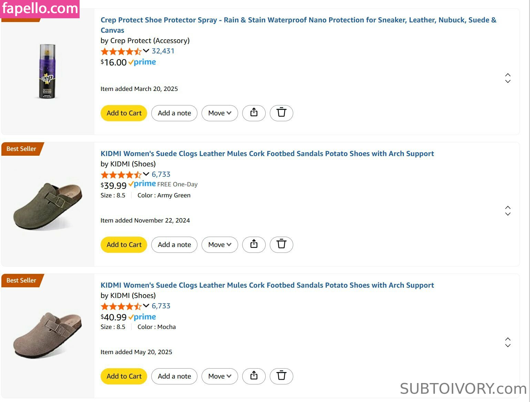532x402 pixels.
Task: Move the Crep Protect item up in list
Action: click(508, 75)
